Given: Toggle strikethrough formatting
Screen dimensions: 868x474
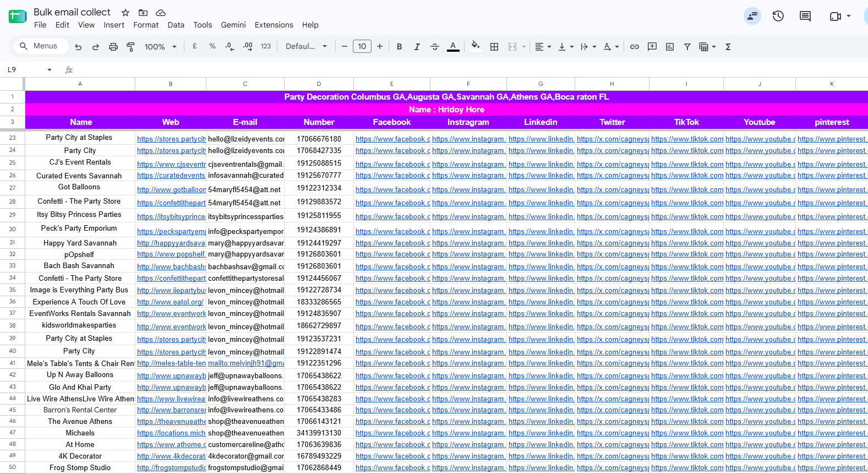Looking at the screenshot, I should (435, 47).
